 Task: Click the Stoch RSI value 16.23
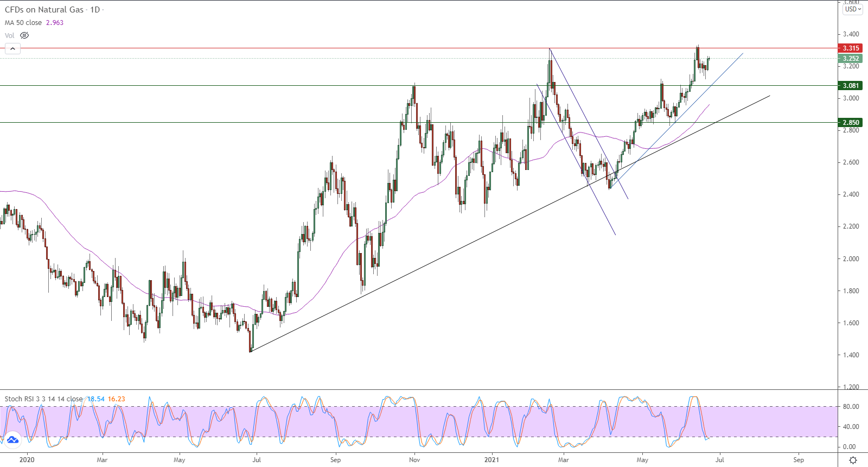[116, 399]
